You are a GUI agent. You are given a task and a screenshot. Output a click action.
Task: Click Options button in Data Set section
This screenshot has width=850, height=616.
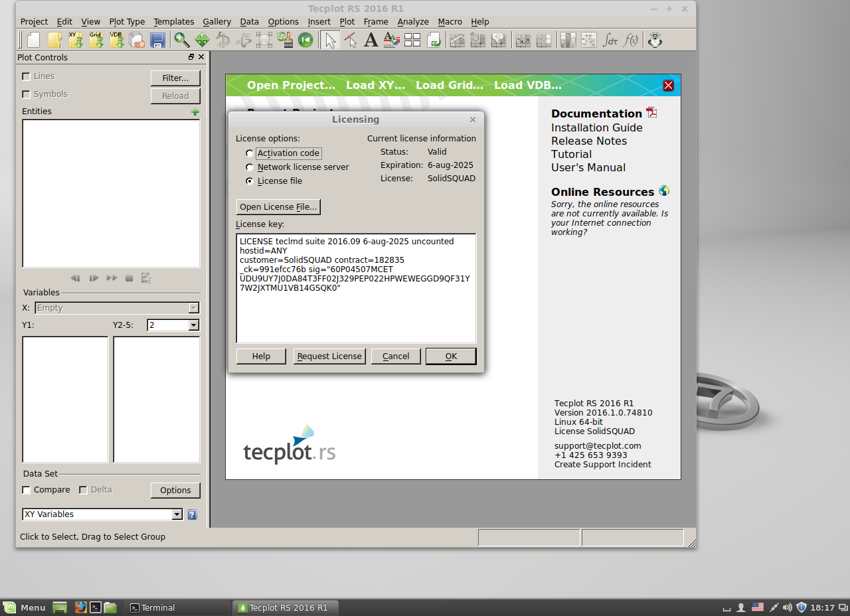pyautogui.click(x=175, y=491)
